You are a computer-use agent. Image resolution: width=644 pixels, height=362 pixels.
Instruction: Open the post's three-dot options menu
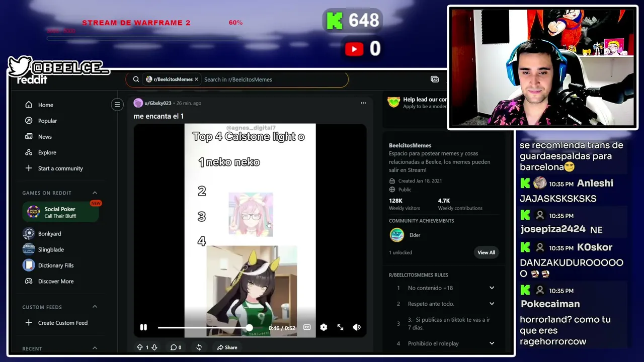click(x=363, y=103)
